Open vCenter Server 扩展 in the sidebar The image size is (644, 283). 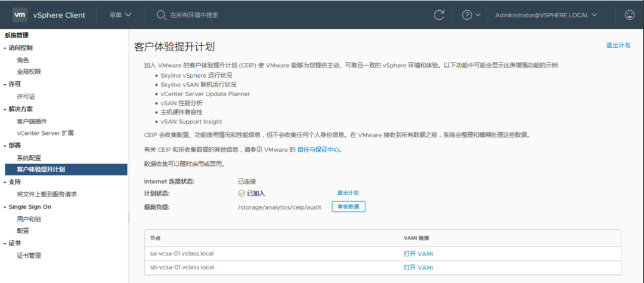click(x=45, y=133)
